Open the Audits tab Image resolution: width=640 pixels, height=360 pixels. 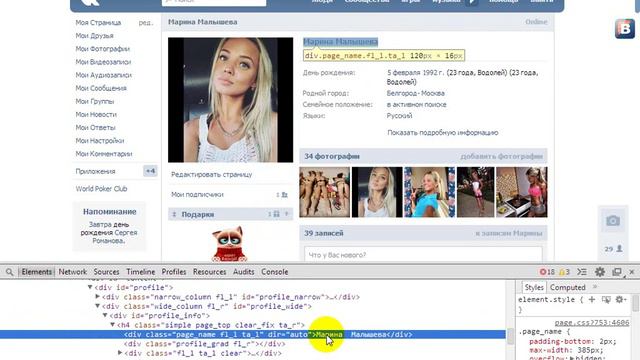[x=243, y=272]
